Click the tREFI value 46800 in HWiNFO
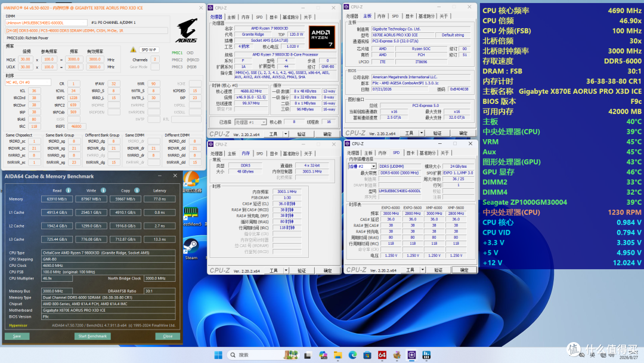 [x=76, y=126]
